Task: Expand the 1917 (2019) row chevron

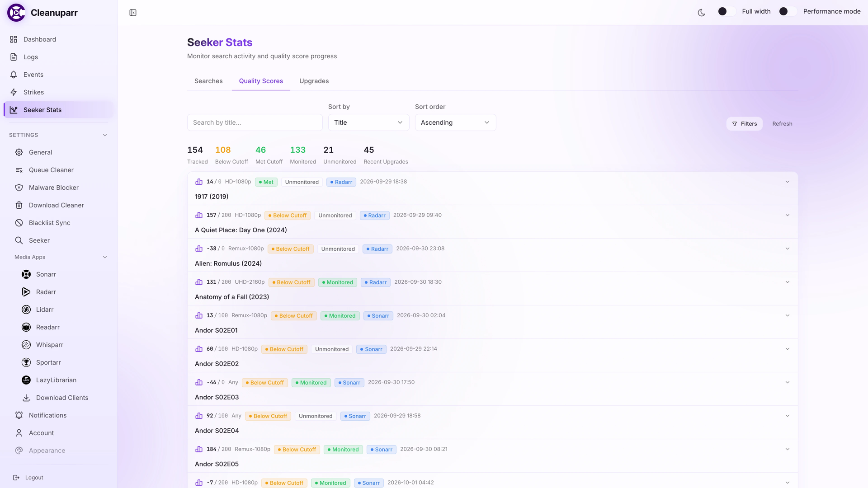Action: [787, 182]
